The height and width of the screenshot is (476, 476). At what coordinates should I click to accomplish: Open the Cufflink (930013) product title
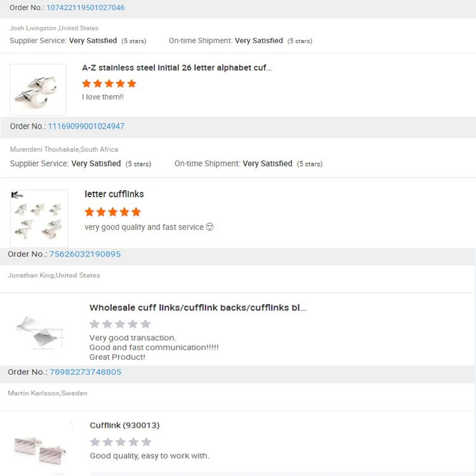[124, 425]
